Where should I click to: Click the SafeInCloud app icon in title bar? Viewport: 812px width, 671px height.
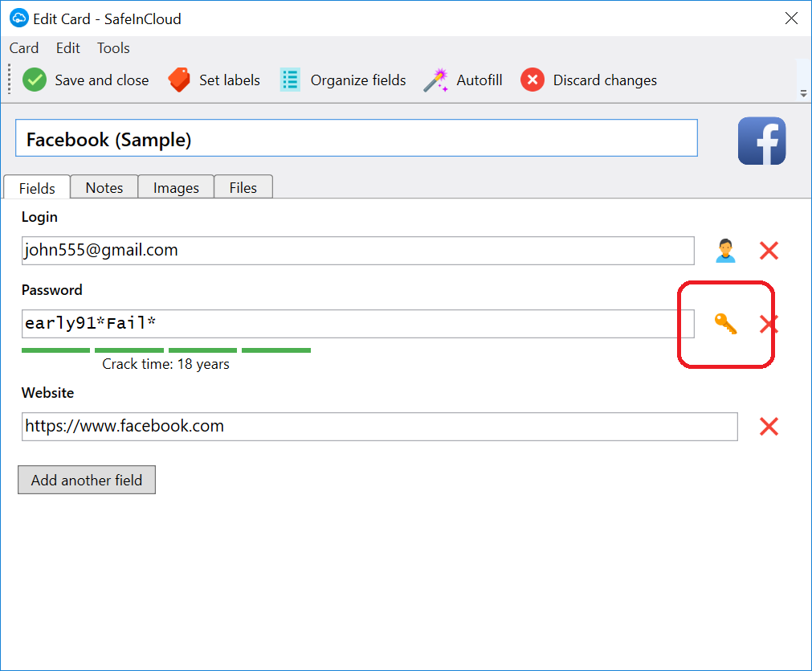[19, 18]
